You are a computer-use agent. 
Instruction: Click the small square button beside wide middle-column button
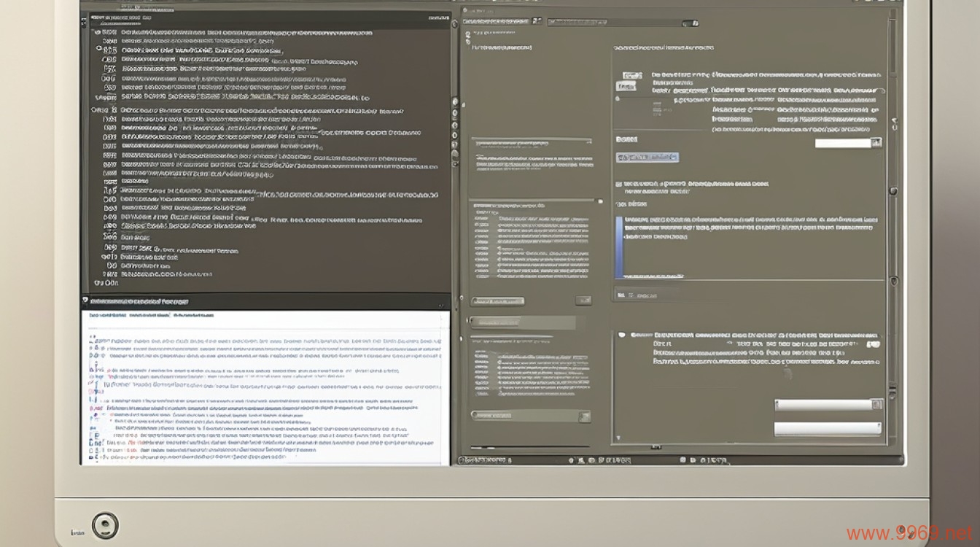tap(583, 300)
